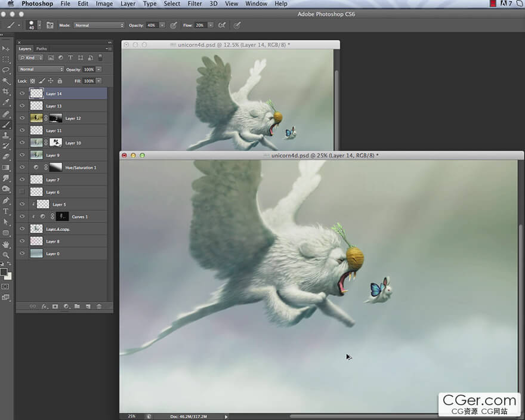
Task: Click the delete layer trash icon
Action: [x=99, y=306]
